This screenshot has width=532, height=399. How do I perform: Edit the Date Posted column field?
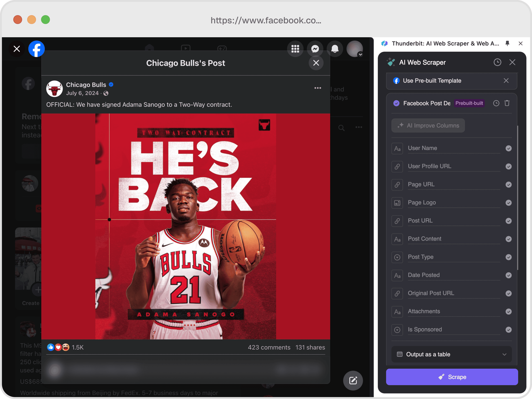point(454,275)
